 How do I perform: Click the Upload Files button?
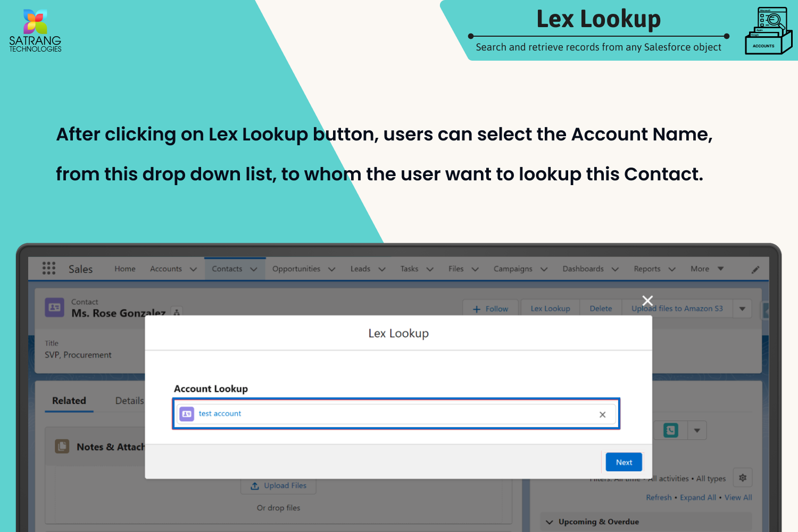(x=278, y=485)
